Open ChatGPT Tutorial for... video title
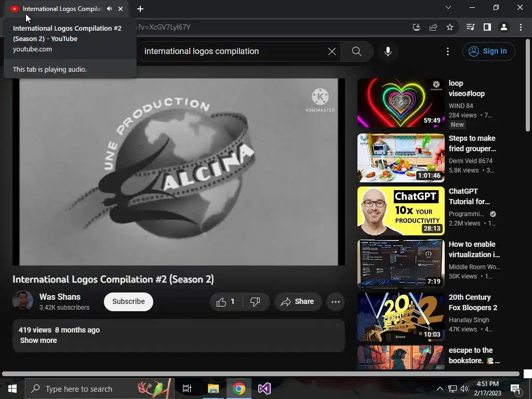Viewport: 532px width, 399px height. [x=469, y=196]
